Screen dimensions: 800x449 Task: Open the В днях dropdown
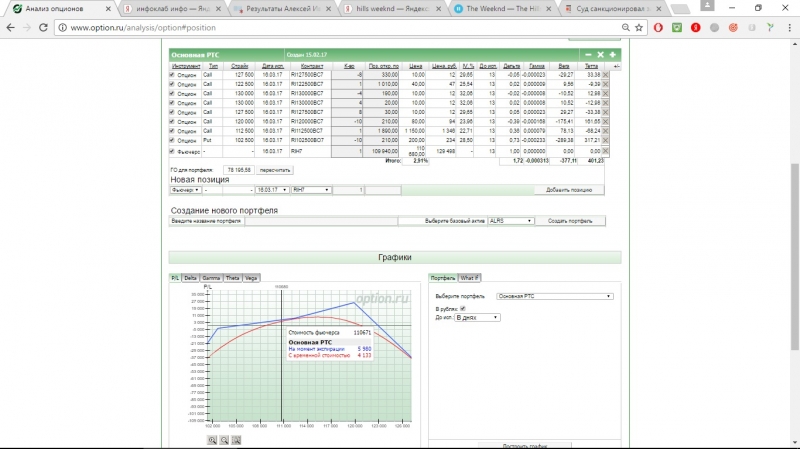click(478, 318)
